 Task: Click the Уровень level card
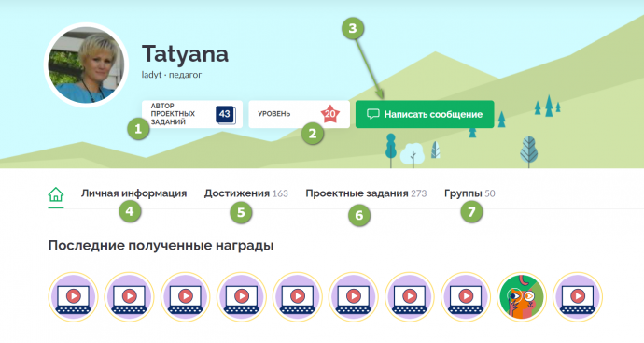coord(299,114)
